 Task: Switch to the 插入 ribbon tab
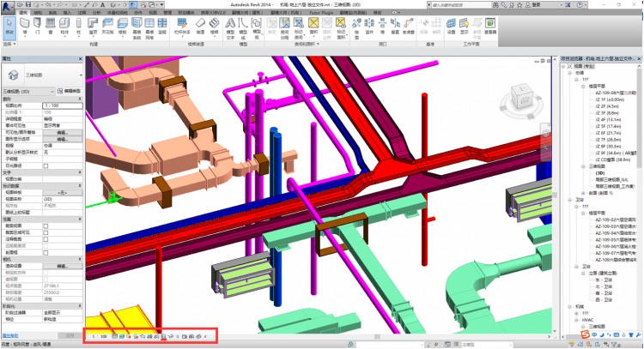coord(67,13)
